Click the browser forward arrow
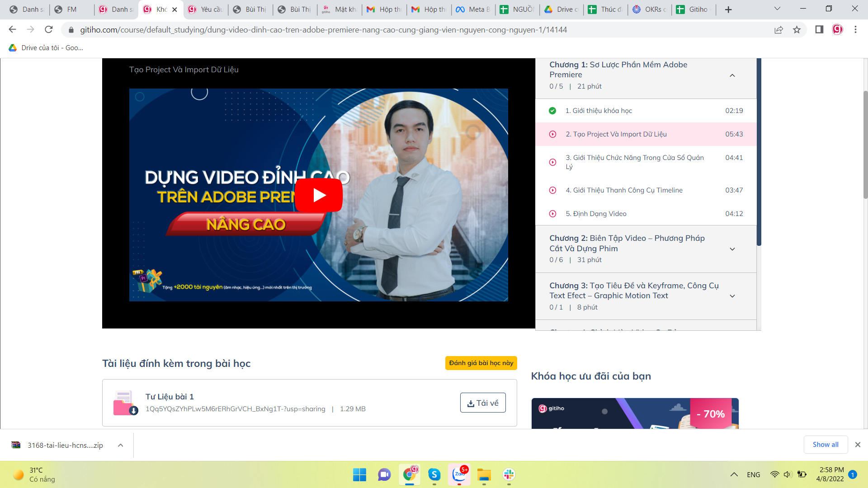Image resolution: width=868 pixels, height=488 pixels. 30,29
